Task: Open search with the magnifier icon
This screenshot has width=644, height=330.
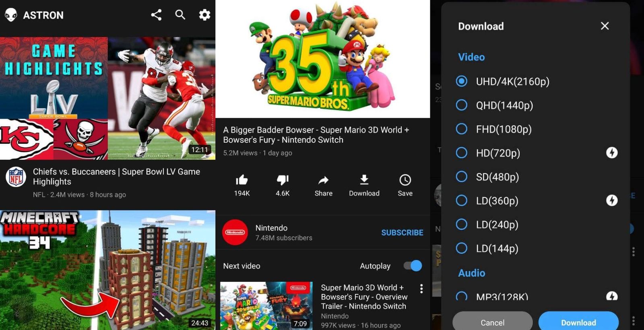Action: [x=180, y=15]
